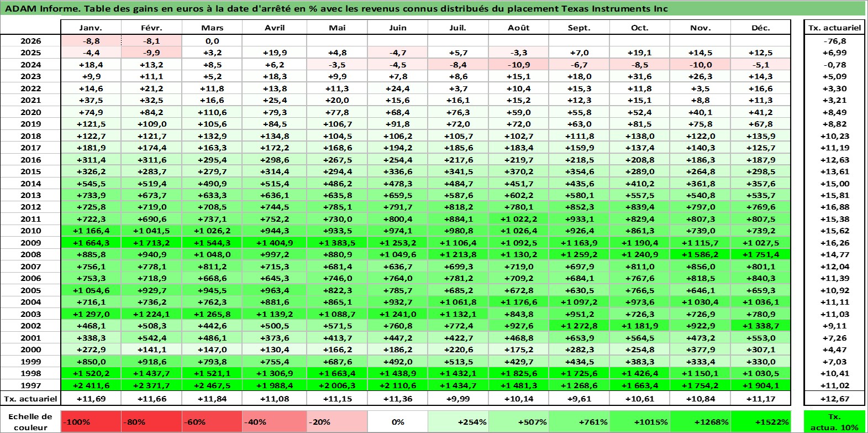Click the +16,88 actuarial rate for 2012
The image size is (868, 433).
(834, 207)
